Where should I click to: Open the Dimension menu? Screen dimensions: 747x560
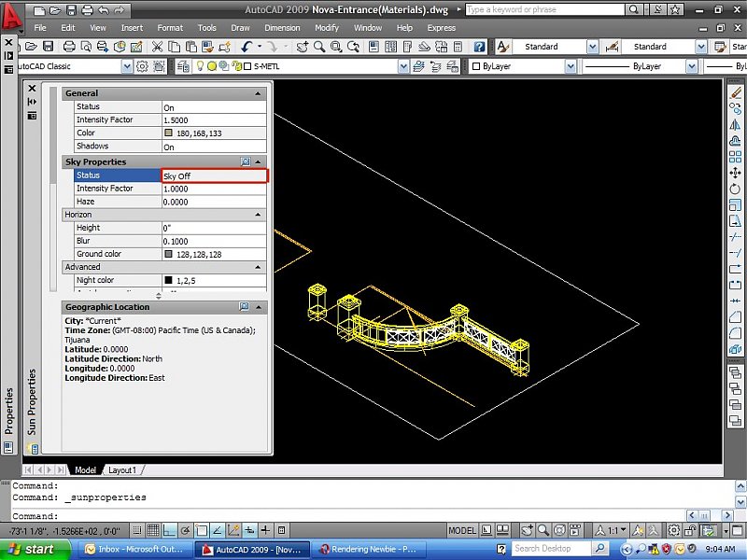coord(282,28)
